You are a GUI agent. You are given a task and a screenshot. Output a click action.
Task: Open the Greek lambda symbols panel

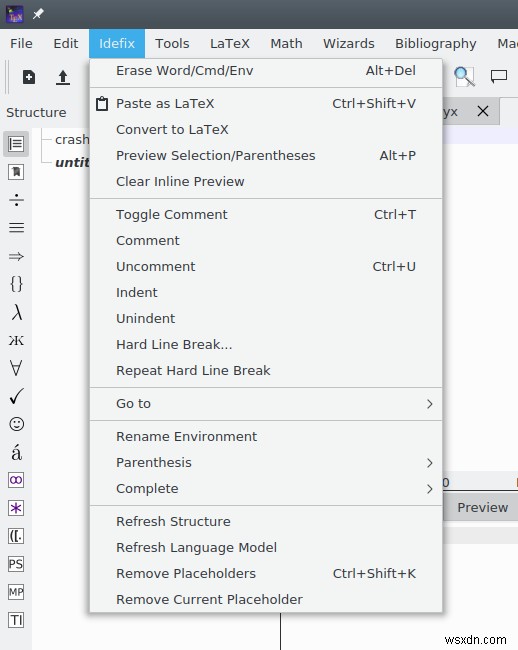click(16, 312)
